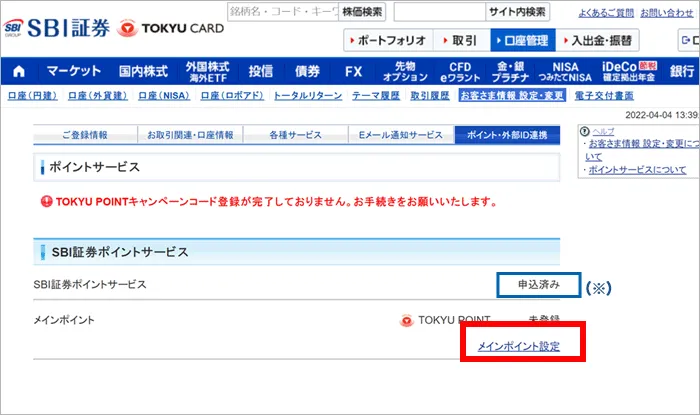The image size is (700, 415).
Task: Focus the site search input field
Action: pyautogui.click(x=438, y=12)
